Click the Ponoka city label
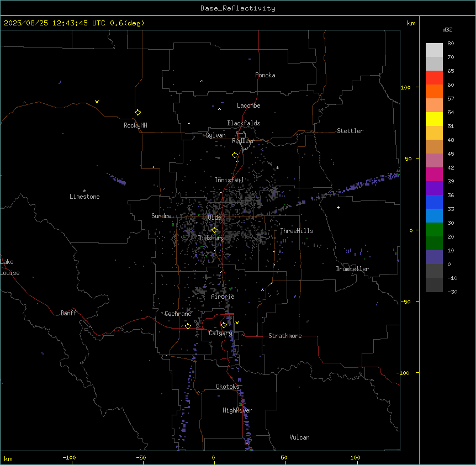Viewport: 476px width, 465px height. point(265,75)
